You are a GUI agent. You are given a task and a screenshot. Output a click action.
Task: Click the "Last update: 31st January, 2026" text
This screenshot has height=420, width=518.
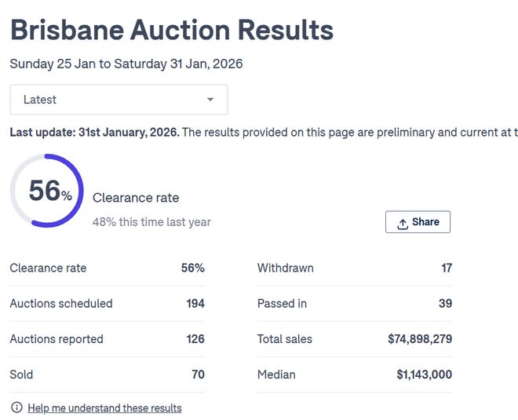pos(94,132)
